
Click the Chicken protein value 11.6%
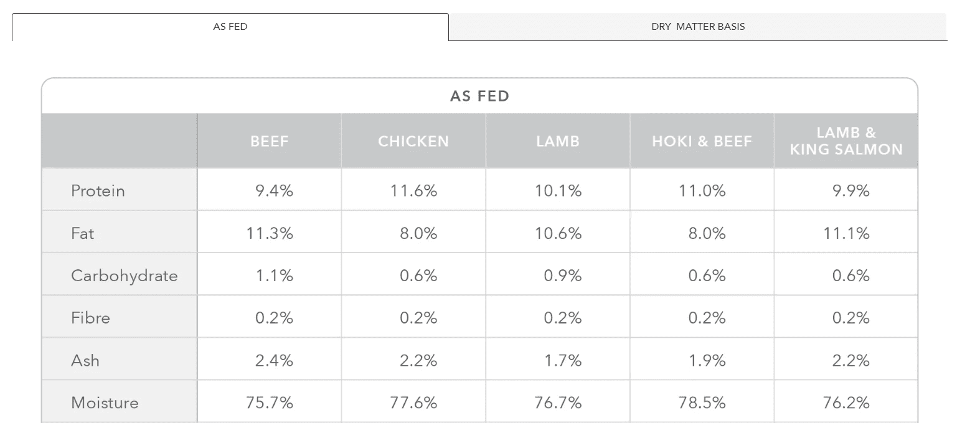413,190
